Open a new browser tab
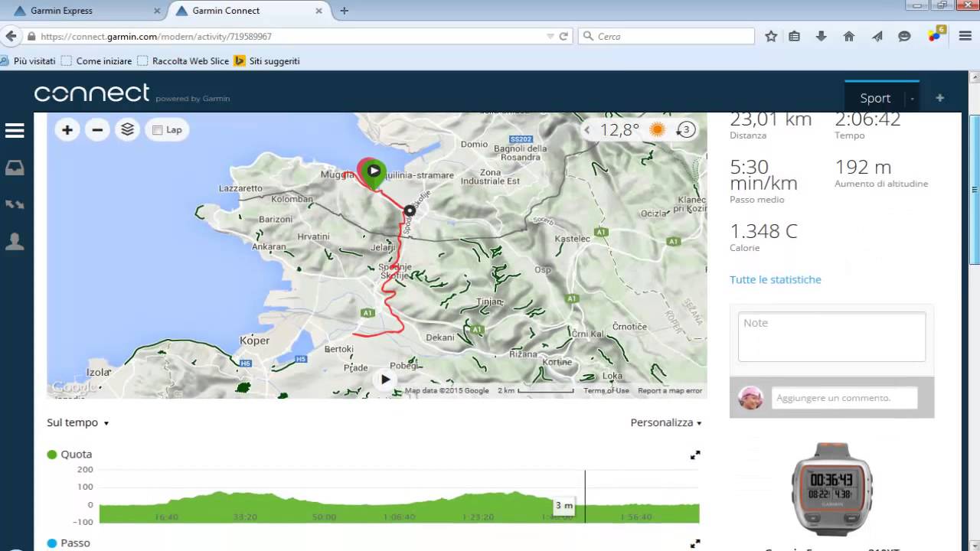Image resolution: width=980 pixels, height=551 pixels. tap(345, 11)
